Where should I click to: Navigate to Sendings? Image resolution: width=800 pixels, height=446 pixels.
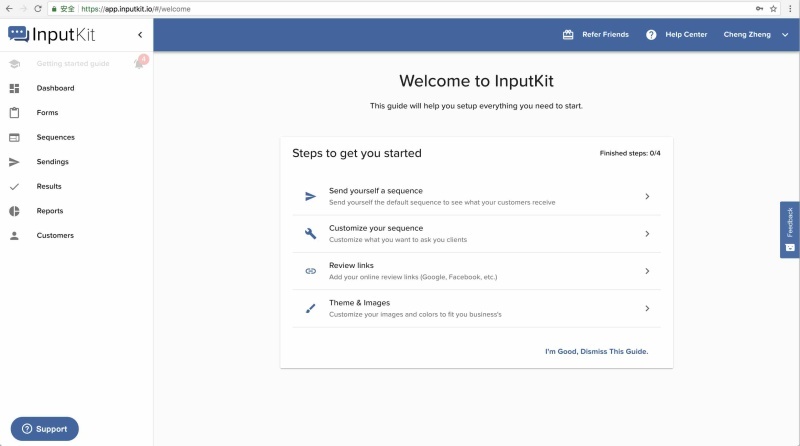pos(53,162)
